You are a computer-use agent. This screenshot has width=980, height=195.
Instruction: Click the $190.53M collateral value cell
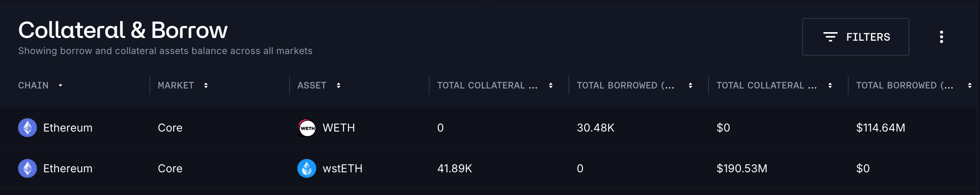pyautogui.click(x=742, y=168)
